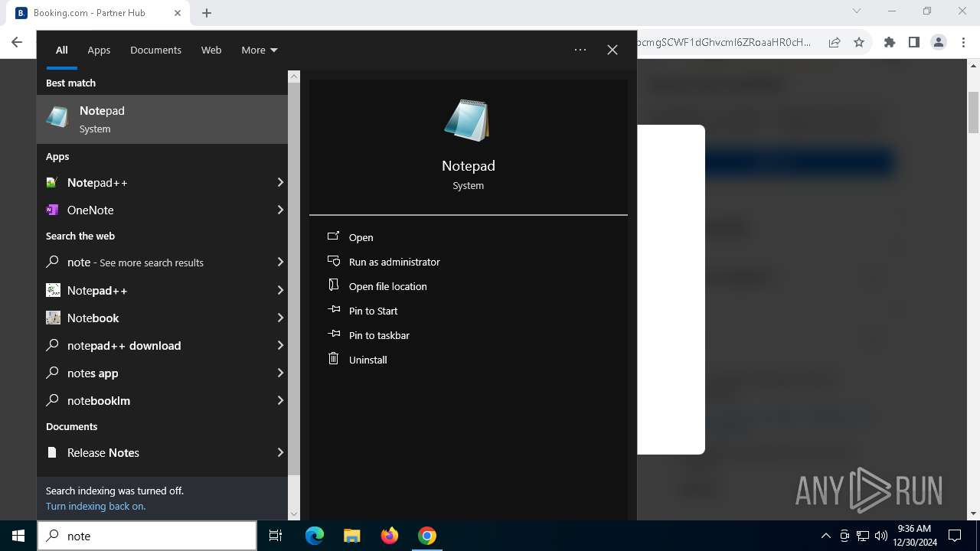
Task: Open a new Chrome tab
Action: [207, 13]
